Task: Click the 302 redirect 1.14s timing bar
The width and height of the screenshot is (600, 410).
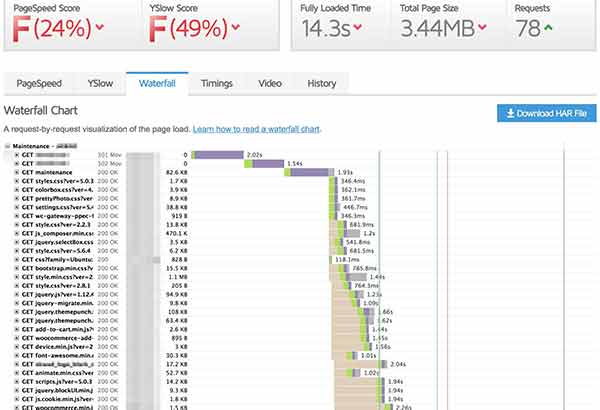Action: click(264, 164)
